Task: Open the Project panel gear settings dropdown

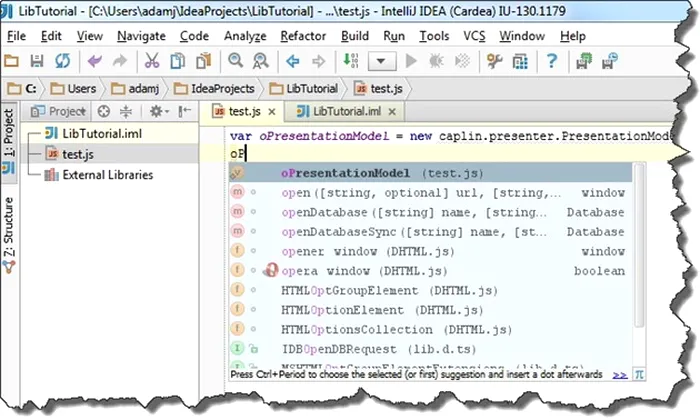Action: pyautogui.click(x=158, y=111)
